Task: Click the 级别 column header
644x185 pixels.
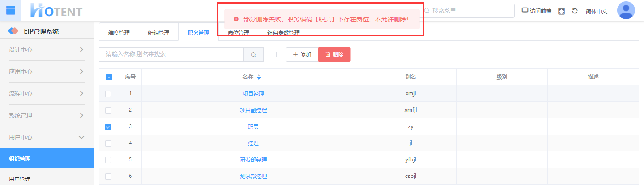Action: pyautogui.click(x=502, y=77)
